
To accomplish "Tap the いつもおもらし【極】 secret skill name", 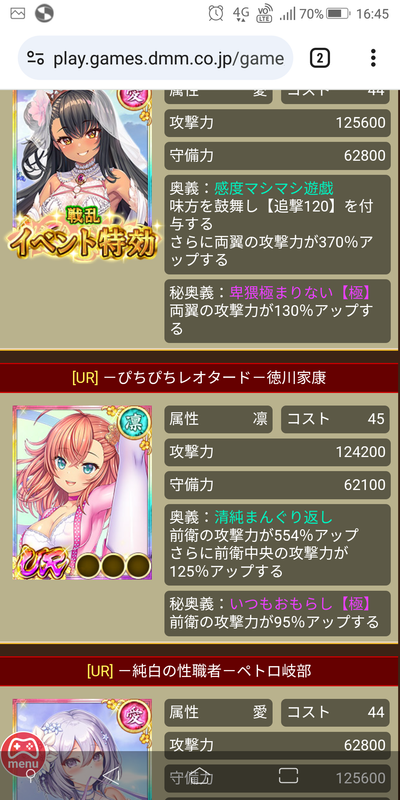I will coord(299,604).
